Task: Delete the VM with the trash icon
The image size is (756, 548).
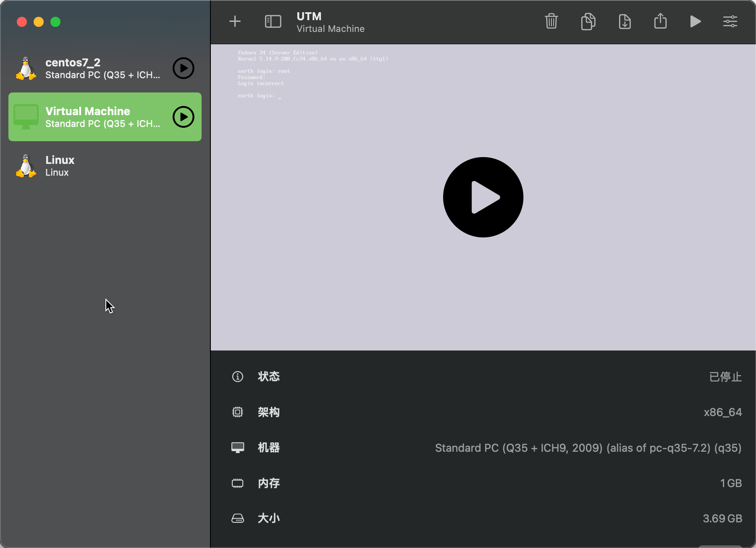Action: tap(551, 21)
